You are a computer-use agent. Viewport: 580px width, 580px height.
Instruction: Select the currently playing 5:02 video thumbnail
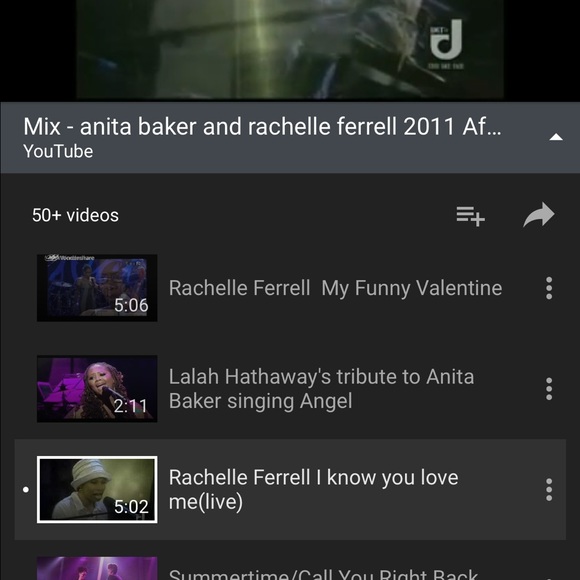click(97, 489)
